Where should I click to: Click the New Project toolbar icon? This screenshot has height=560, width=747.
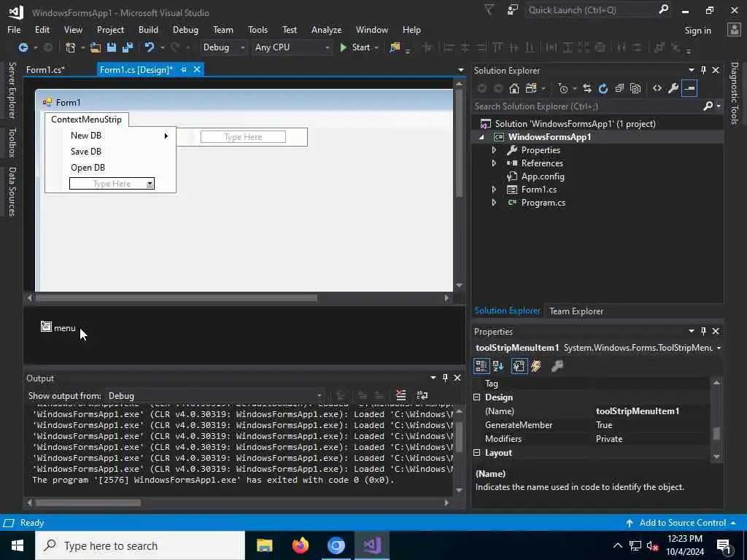71,47
